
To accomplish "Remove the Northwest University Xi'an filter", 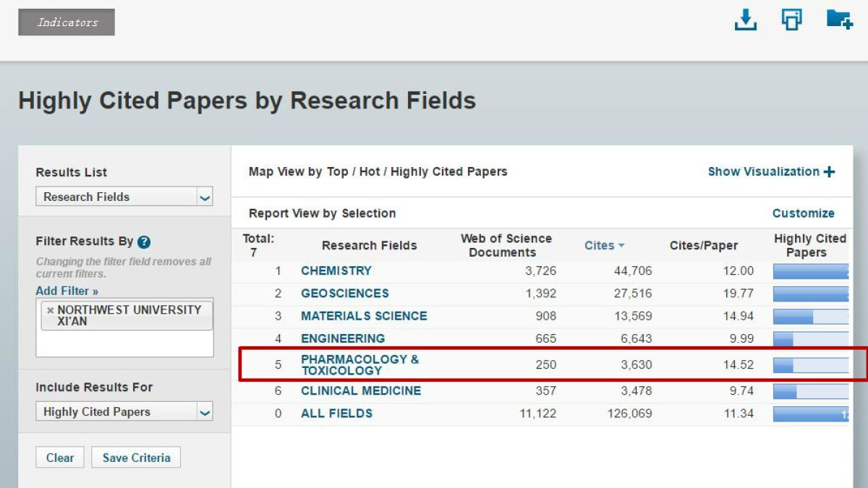I will 51,310.
